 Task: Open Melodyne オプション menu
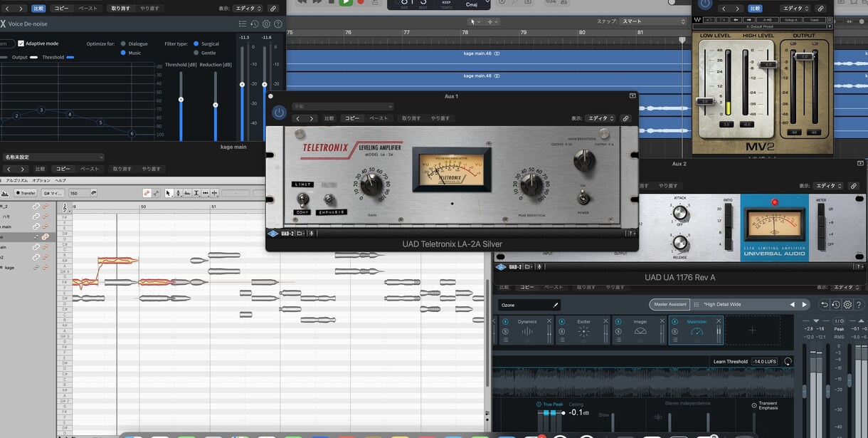(x=41, y=180)
